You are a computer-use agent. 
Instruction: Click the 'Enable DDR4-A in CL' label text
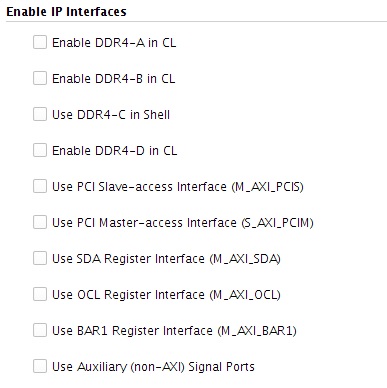click(114, 43)
